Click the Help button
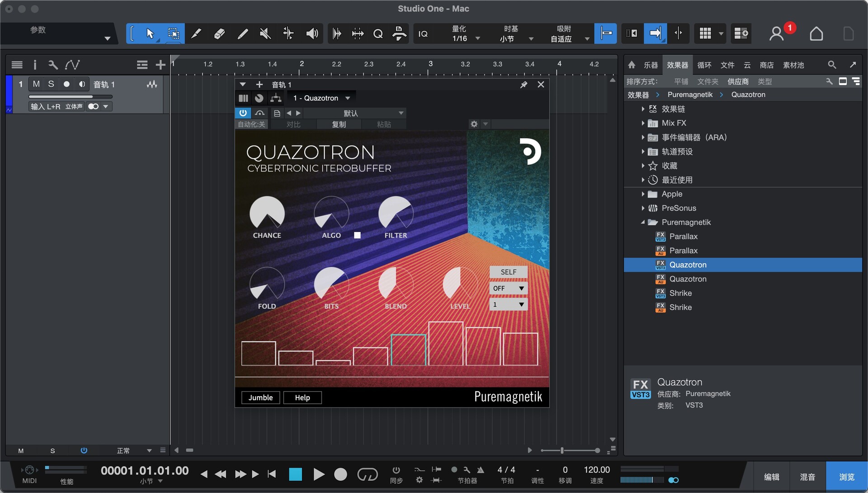 302,398
